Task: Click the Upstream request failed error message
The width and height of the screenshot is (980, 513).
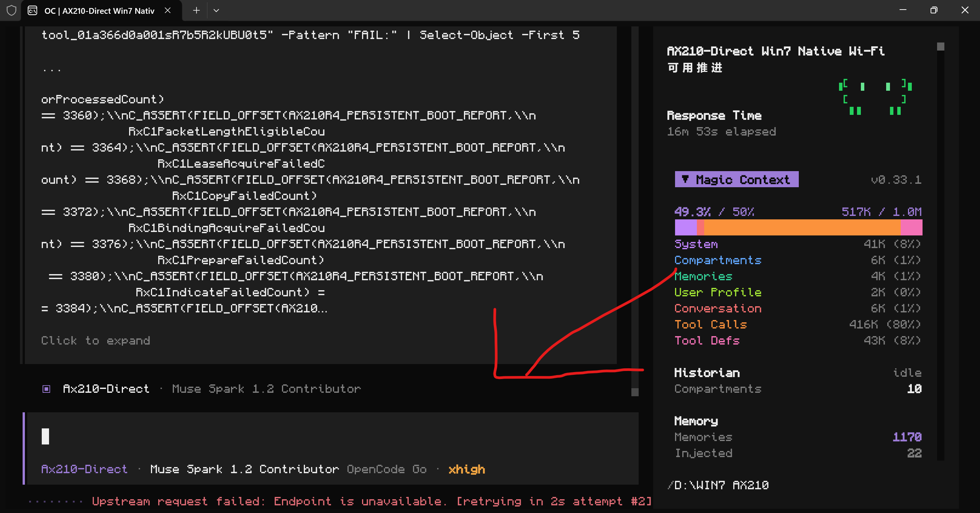Action: 372,501
